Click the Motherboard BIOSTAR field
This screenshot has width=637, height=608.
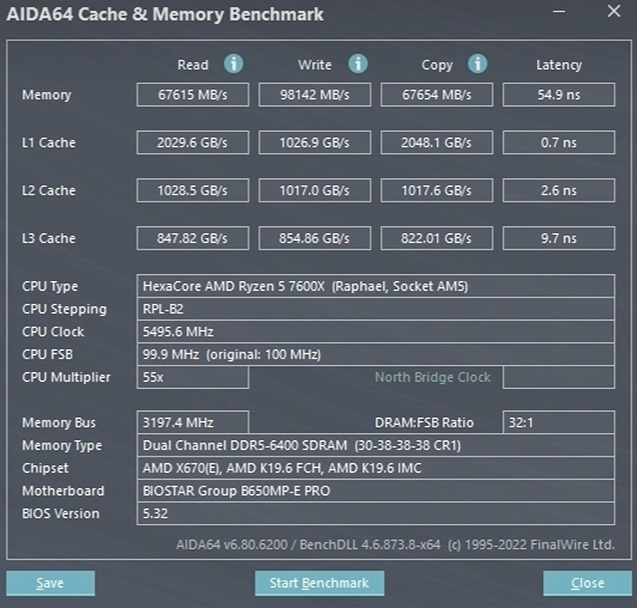tap(375, 491)
